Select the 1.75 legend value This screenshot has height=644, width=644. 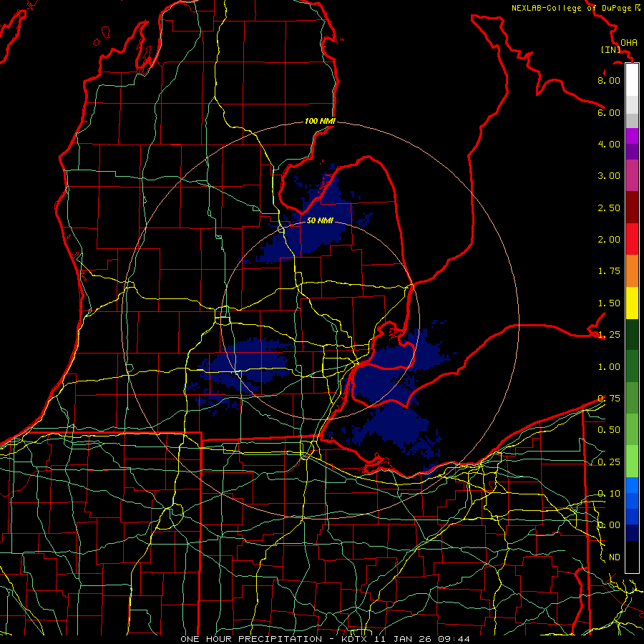tap(609, 271)
